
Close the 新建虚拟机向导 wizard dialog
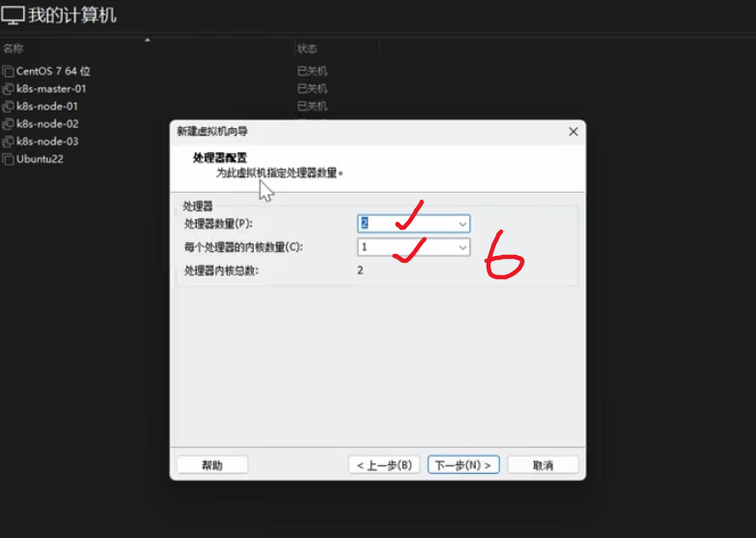(x=573, y=132)
